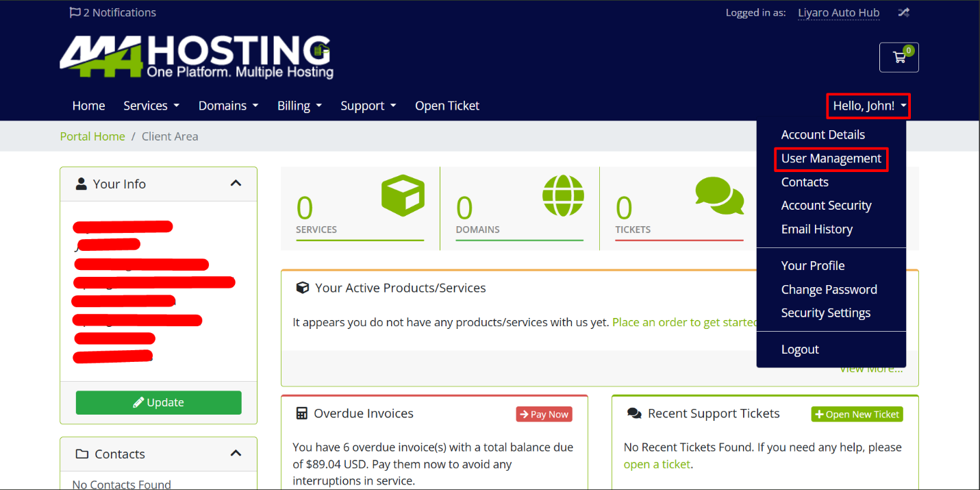Click the Tickets chat bubbles icon
This screenshot has width=980, height=490.
(719, 195)
